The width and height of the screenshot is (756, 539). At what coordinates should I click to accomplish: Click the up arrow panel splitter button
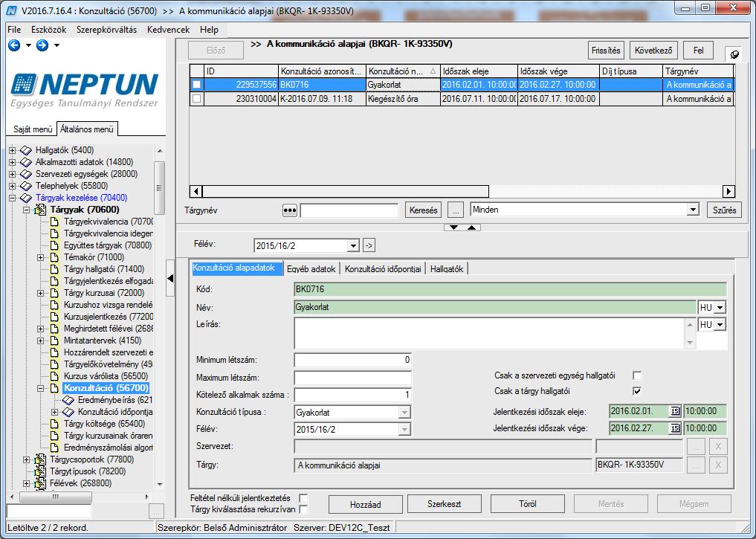[471, 227]
